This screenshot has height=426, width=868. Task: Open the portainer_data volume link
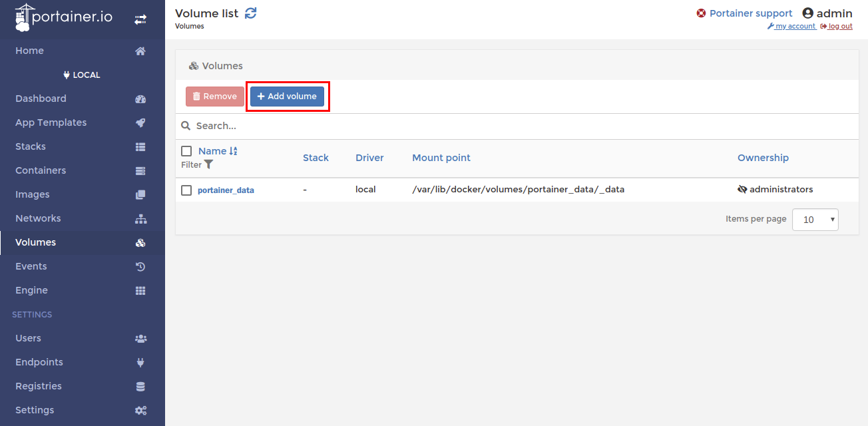226,190
